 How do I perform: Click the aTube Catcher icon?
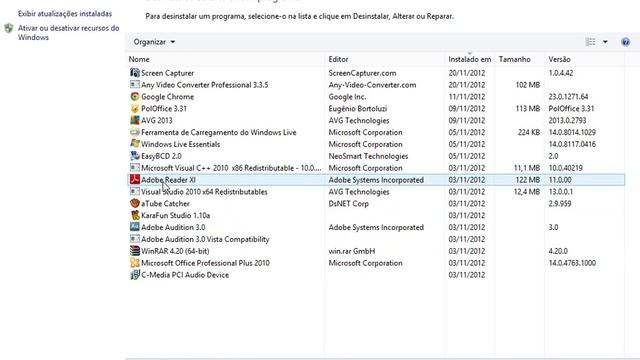click(135, 203)
